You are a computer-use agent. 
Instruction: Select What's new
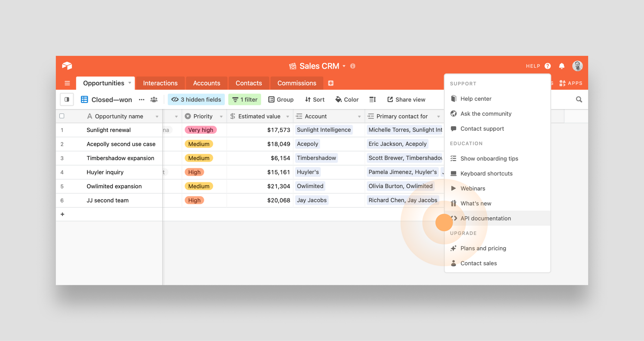coord(497,204)
